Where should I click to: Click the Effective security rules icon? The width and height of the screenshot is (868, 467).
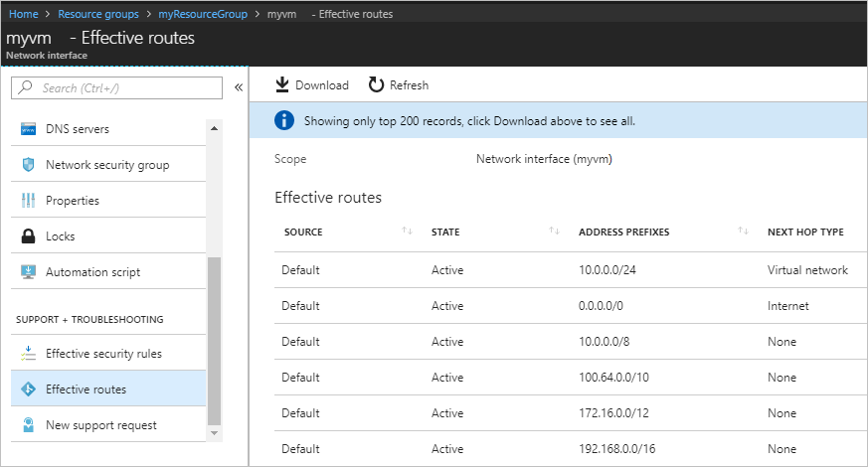pyautogui.click(x=28, y=354)
